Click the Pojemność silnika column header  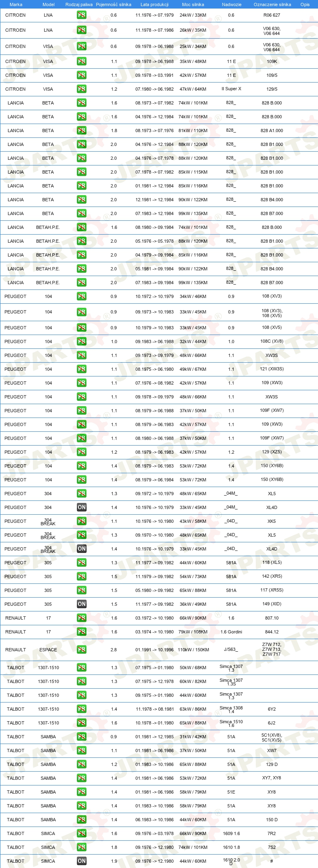point(113,4)
